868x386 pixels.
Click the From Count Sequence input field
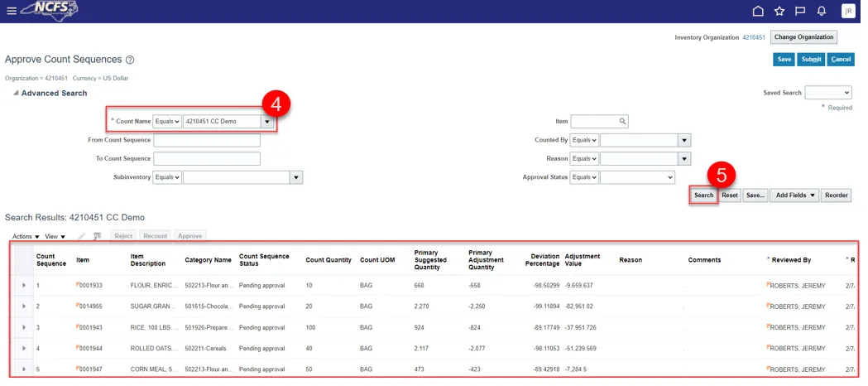pos(207,140)
